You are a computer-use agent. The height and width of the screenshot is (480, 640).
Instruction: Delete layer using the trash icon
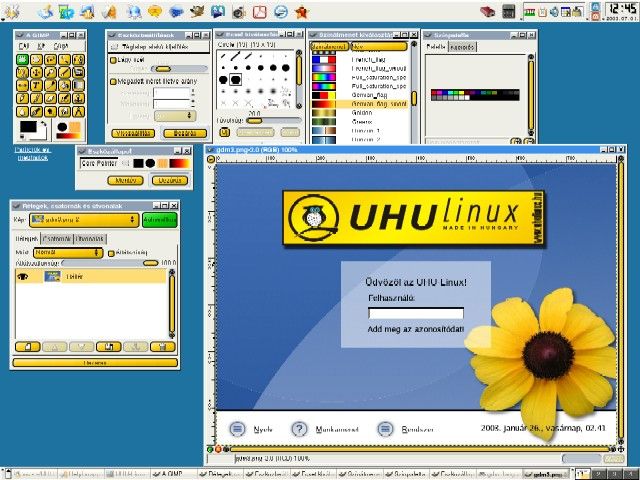161,347
